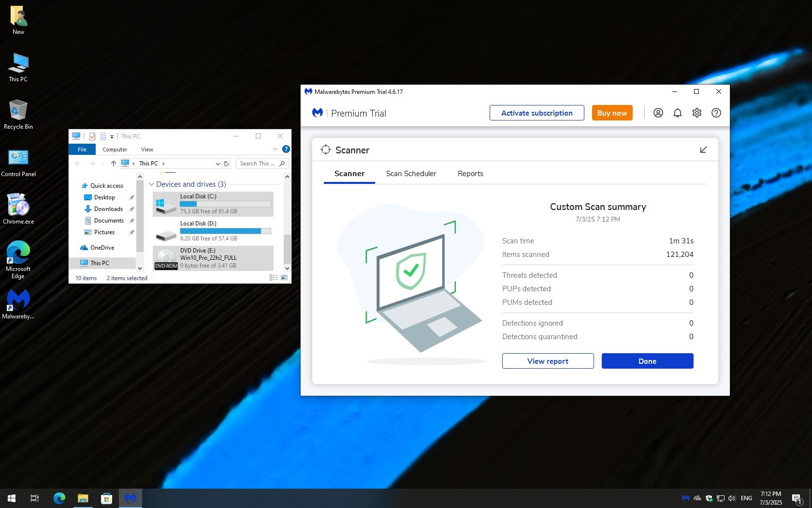Viewport: 812px width, 508px height.
Task: Open Malwarebytes from the system tray
Action: [685, 498]
